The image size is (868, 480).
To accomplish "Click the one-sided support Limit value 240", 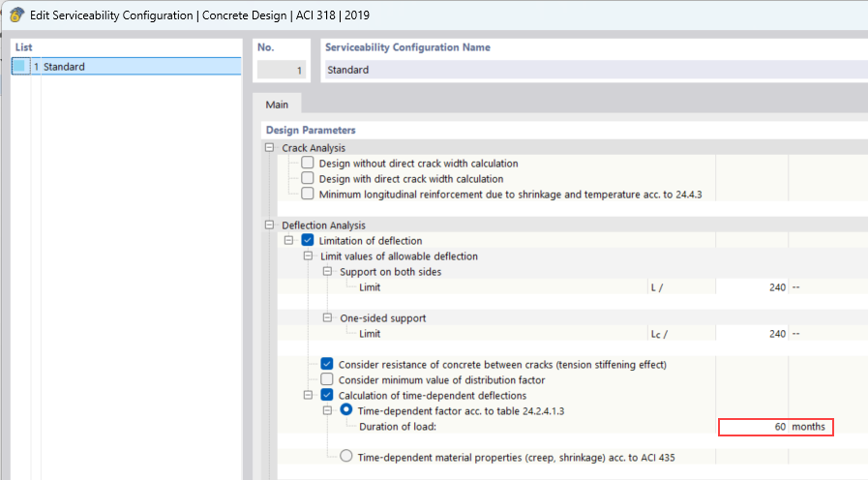I will point(753,334).
